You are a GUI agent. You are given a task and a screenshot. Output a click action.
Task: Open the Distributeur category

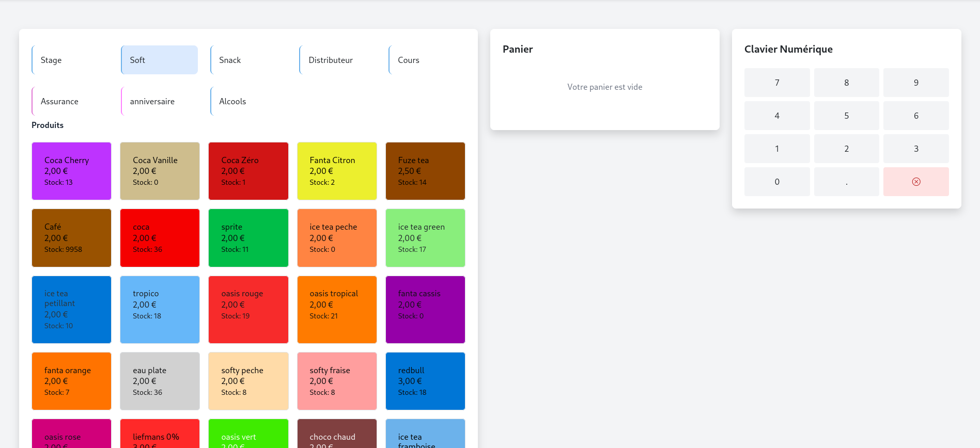tap(338, 60)
